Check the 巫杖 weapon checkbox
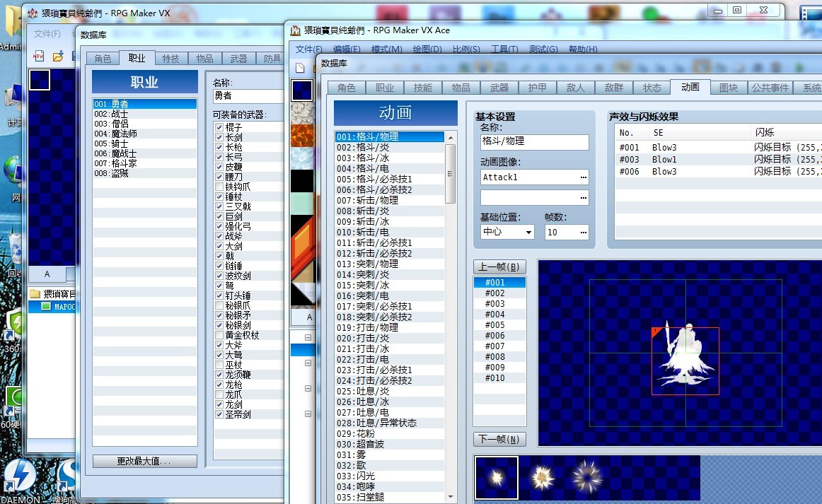 click(219, 365)
